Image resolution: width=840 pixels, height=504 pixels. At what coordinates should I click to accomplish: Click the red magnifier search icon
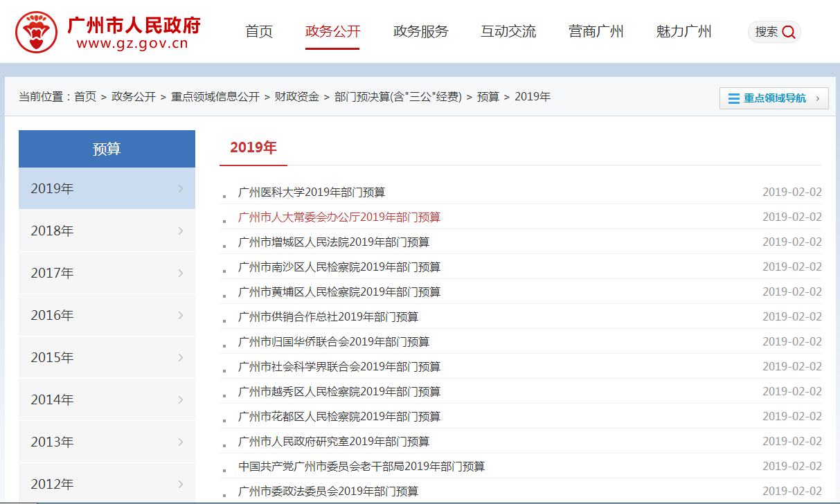click(788, 32)
